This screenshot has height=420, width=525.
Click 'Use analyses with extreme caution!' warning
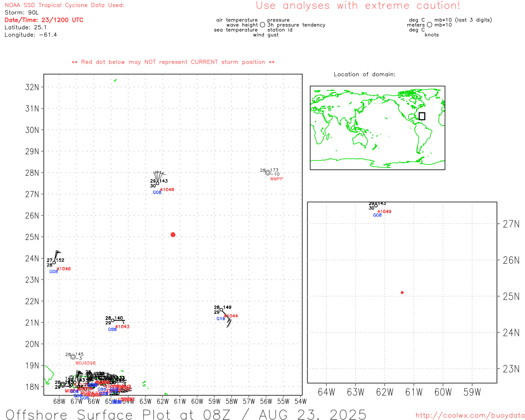pyautogui.click(x=358, y=5)
